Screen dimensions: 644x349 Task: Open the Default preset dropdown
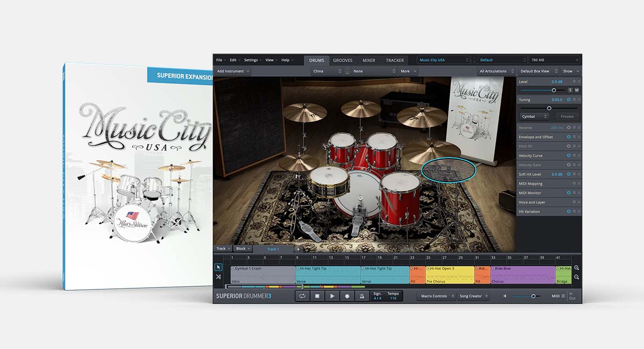pyautogui.click(x=503, y=60)
